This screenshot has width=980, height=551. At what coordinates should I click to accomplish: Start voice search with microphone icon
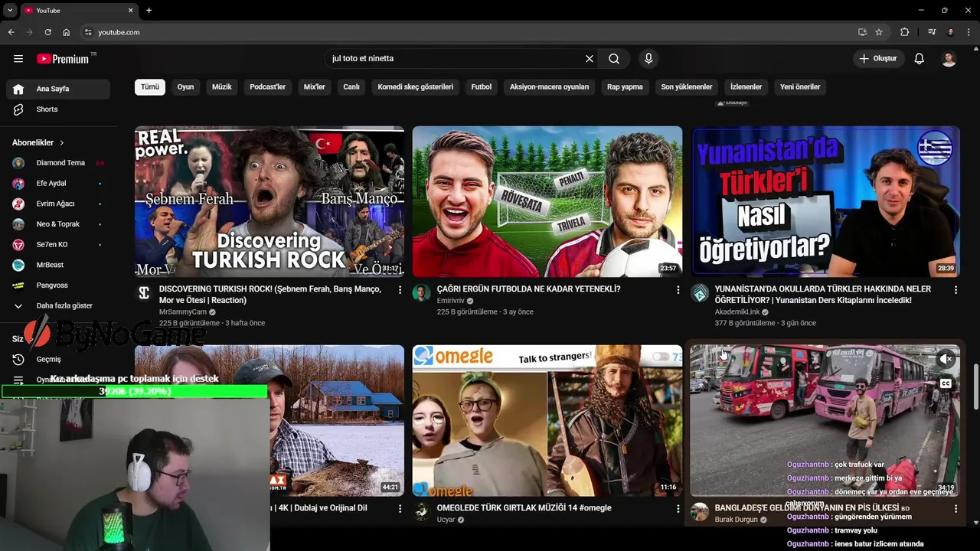click(x=648, y=59)
